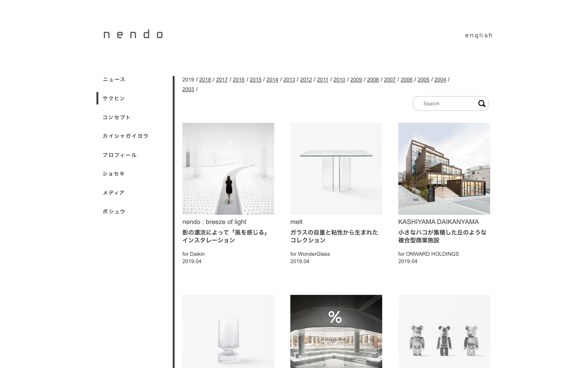
Task: Click the 2019.04 date under for Daikin
Action: [x=192, y=261]
